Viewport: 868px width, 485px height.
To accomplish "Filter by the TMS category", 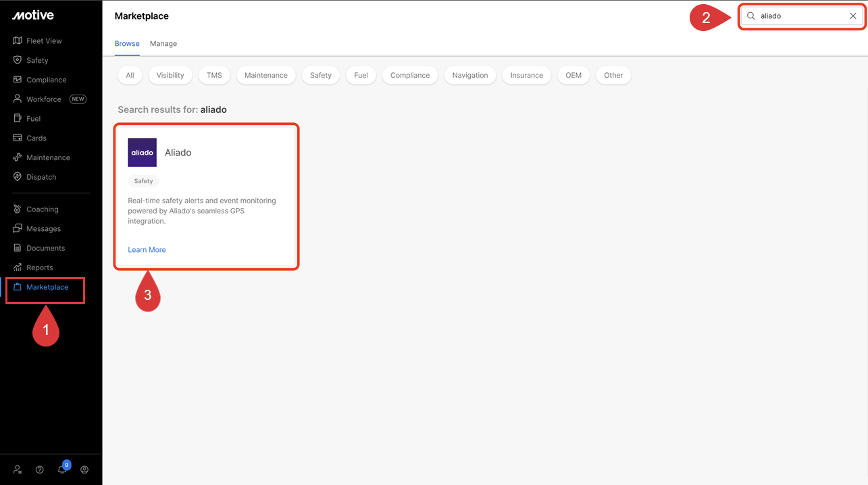I will 214,75.
